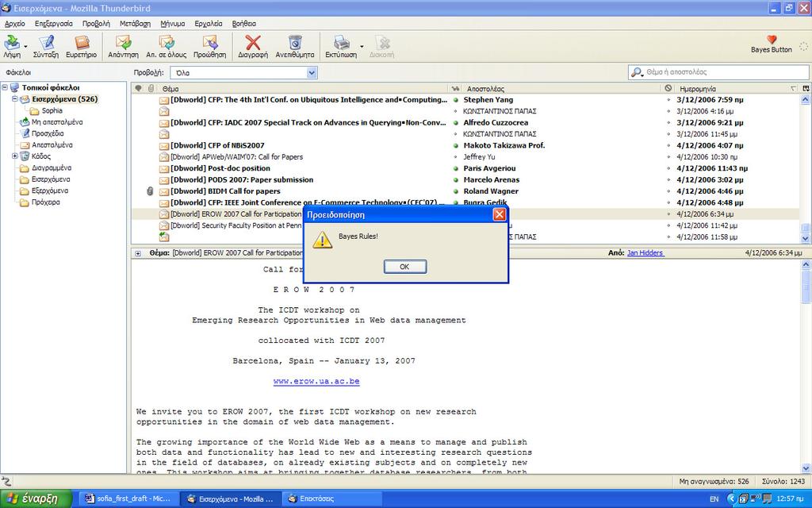812x508 pixels.
Task: Open the Μήνυμα menu
Action: [172, 23]
